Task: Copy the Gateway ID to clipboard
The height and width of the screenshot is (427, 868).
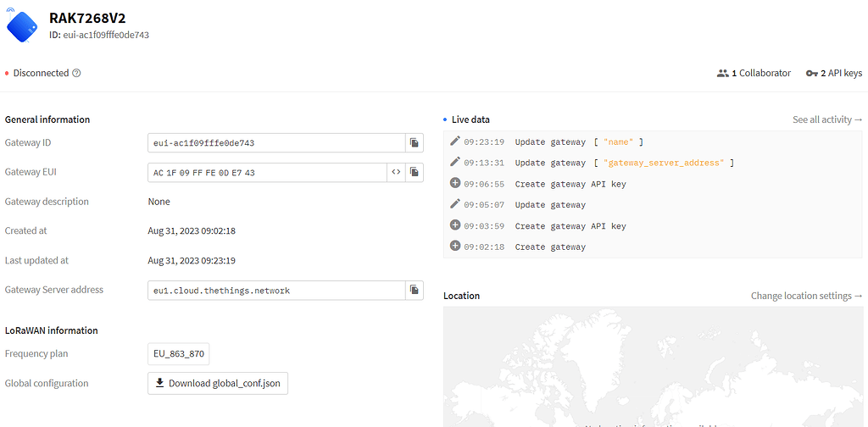Action: pos(415,143)
